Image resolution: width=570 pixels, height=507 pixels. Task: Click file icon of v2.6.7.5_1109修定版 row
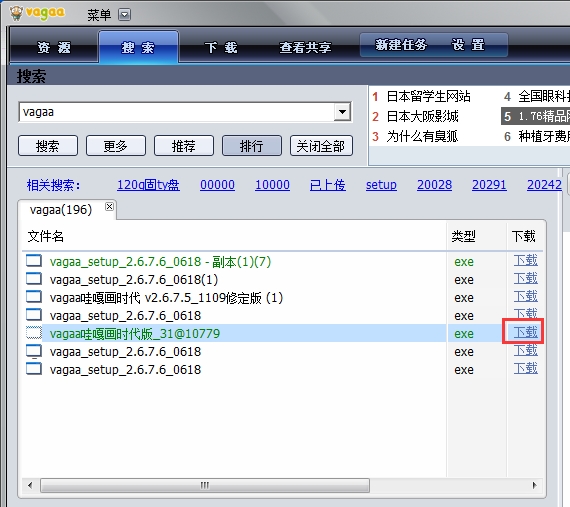(34, 297)
